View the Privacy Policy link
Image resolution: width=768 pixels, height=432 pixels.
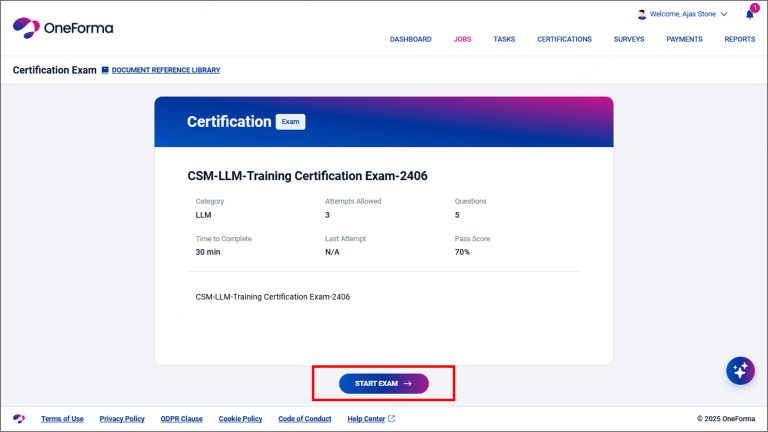tap(122, 419)
